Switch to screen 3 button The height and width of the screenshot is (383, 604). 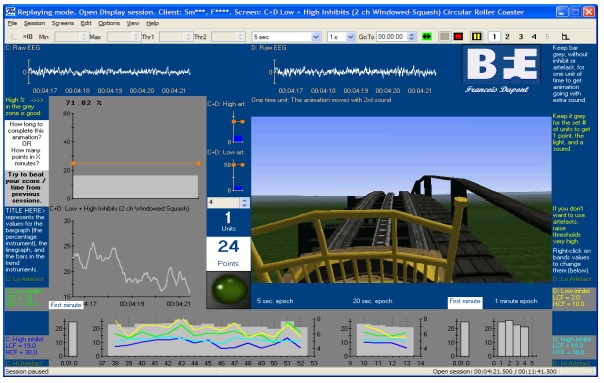click(x=521, y=37)
